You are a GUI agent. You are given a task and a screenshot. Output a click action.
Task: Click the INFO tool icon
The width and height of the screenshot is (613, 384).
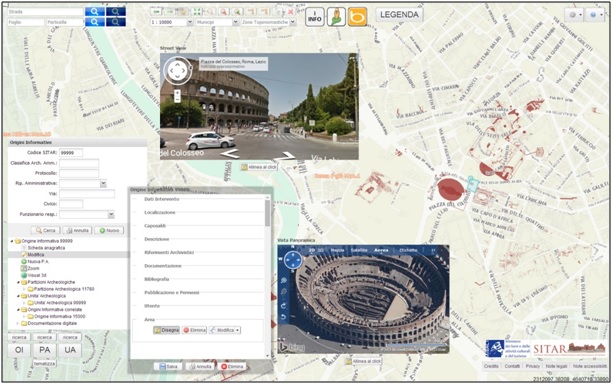click(x=315, y=17)
